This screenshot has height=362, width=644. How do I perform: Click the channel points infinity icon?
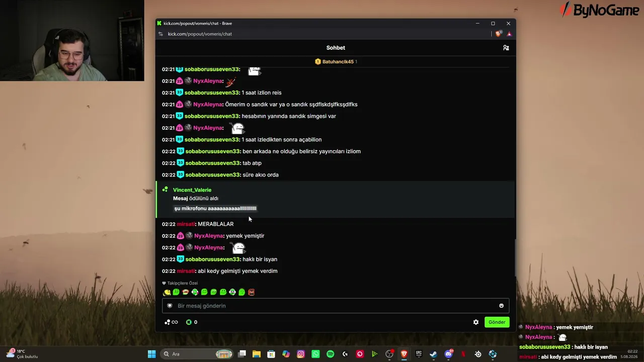pos(172,322)
